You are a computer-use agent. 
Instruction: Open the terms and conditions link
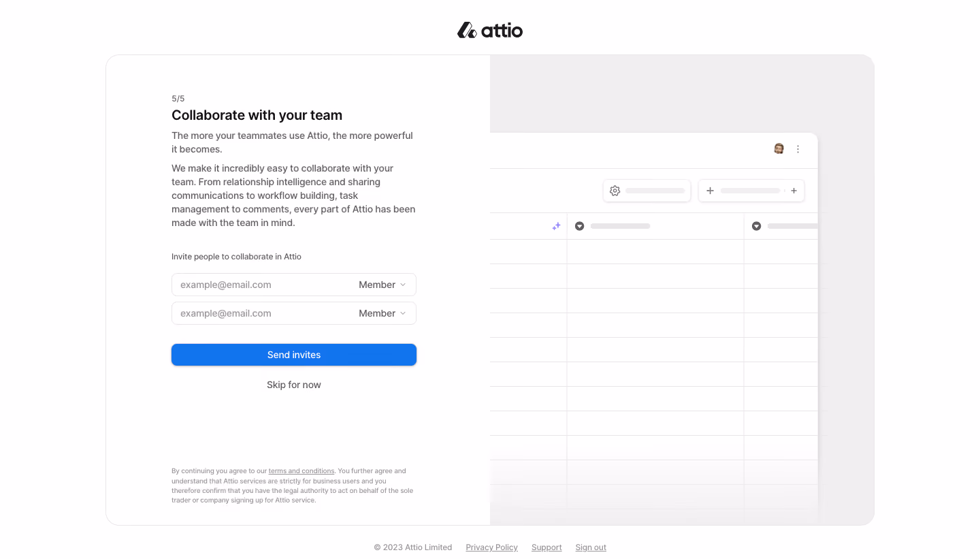301,471
